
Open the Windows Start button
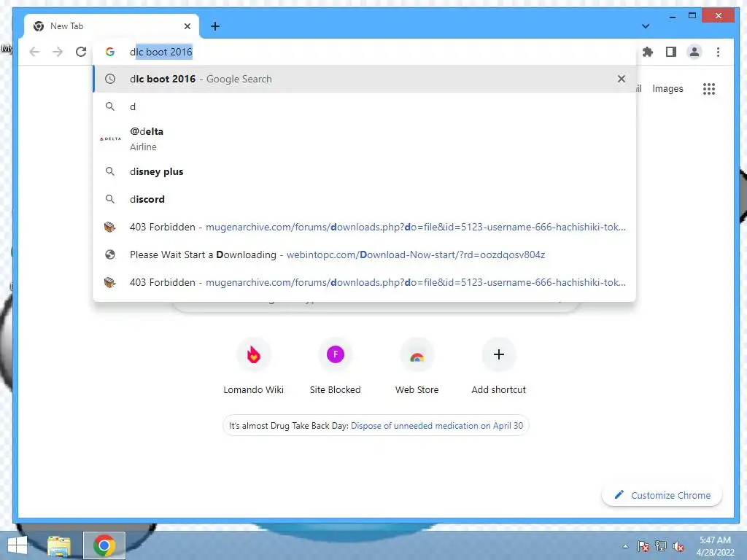point(18,545)
